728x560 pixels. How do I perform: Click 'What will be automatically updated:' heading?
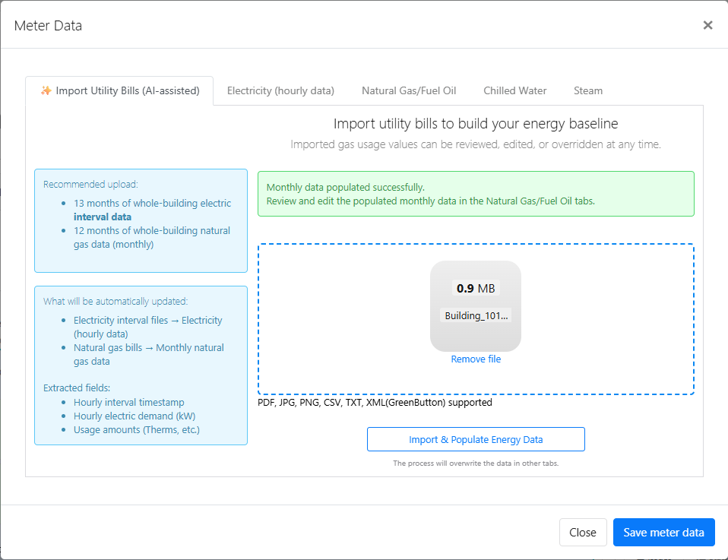116,302
